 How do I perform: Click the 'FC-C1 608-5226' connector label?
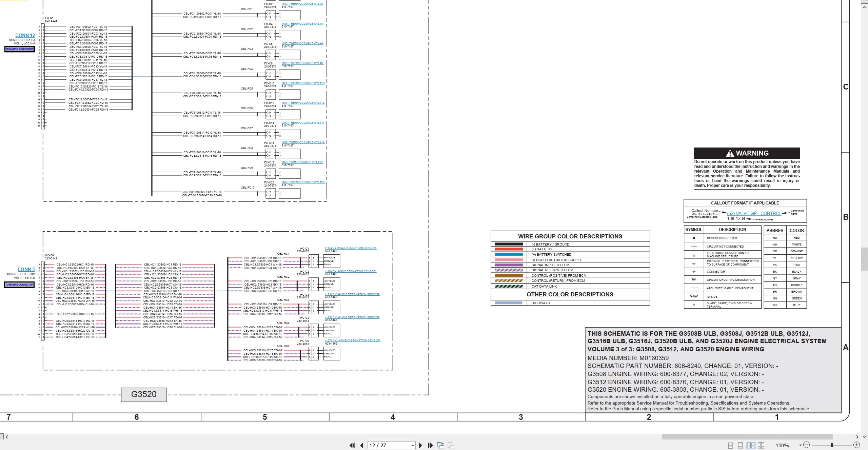coord(51,19)
